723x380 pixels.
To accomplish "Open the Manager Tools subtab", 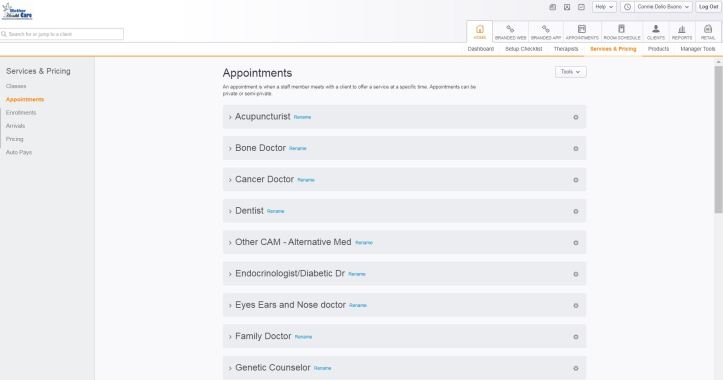I will [698, 49].
